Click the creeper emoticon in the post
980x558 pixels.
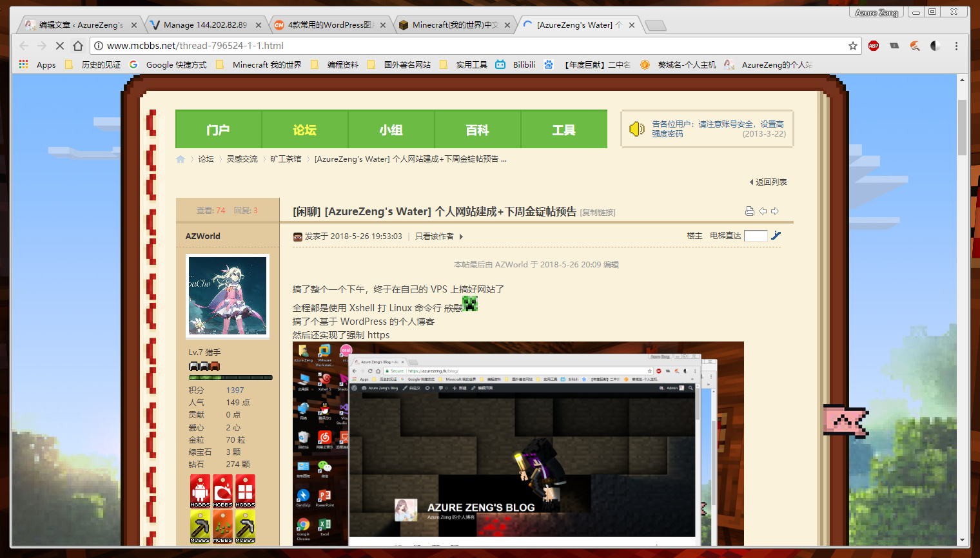(x=470, y=303)
